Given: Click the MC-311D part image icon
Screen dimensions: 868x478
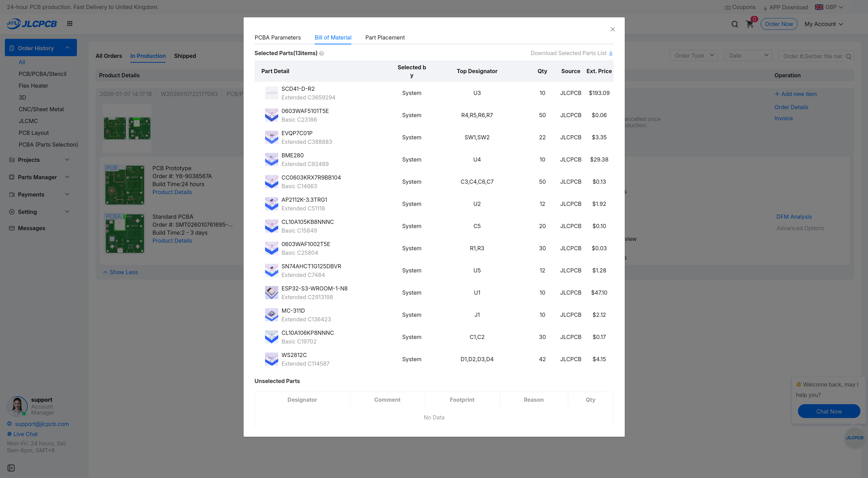Looking at the screenshot, I should tap(271, 315).
